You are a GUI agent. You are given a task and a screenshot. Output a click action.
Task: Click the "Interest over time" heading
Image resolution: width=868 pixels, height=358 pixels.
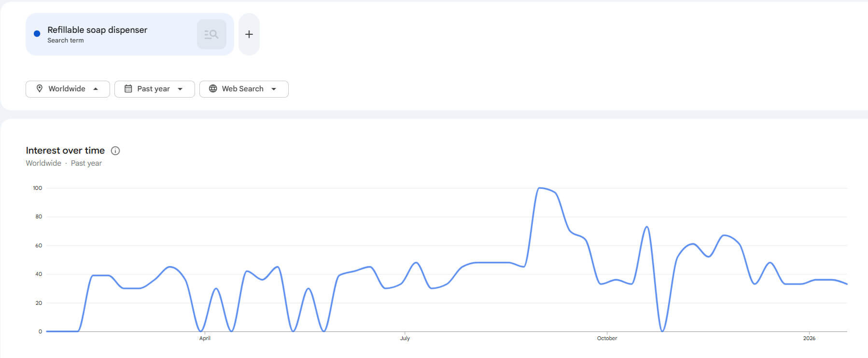pos(65,151)
